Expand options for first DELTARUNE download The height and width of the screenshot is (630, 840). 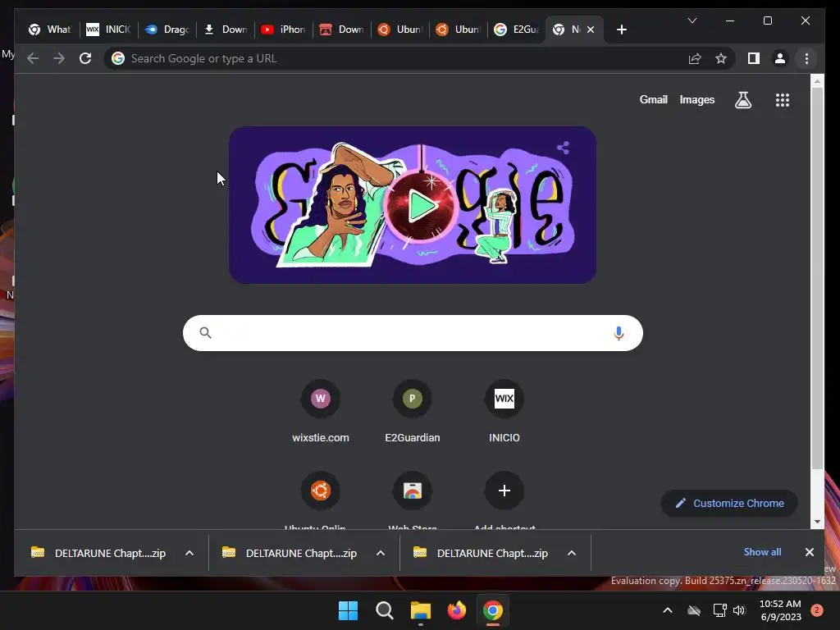point(189,553)
